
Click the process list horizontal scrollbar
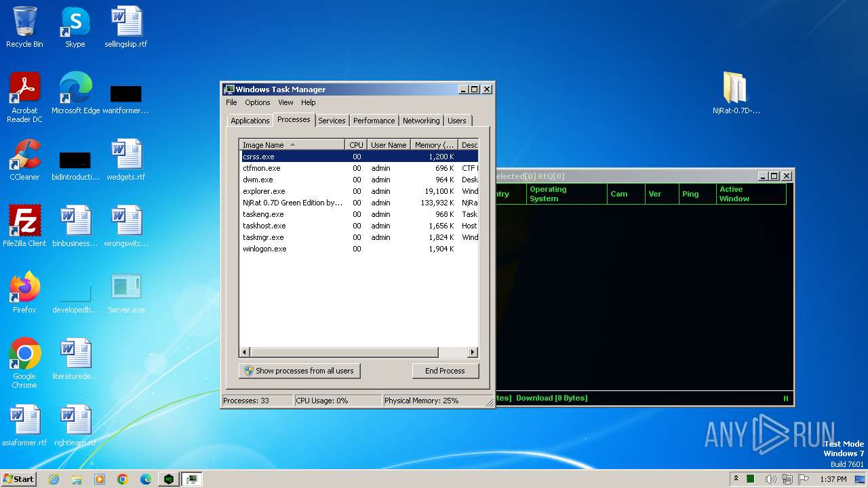tap(344, 352)
